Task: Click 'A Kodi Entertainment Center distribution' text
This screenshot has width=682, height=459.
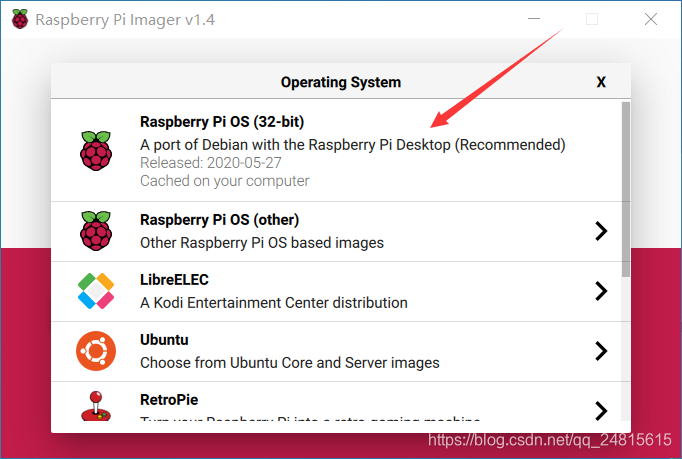Action: pyautogui.click(x=274, y=303)
